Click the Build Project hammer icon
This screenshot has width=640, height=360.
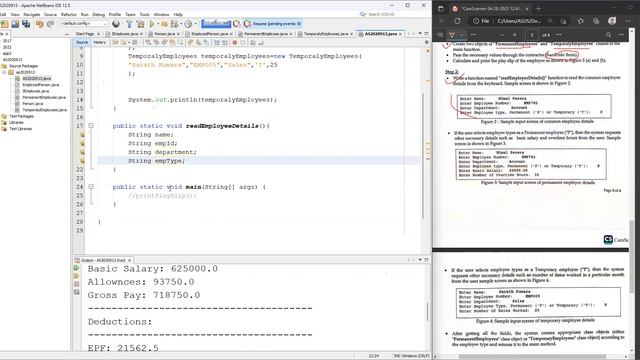(x=129, y=24)
